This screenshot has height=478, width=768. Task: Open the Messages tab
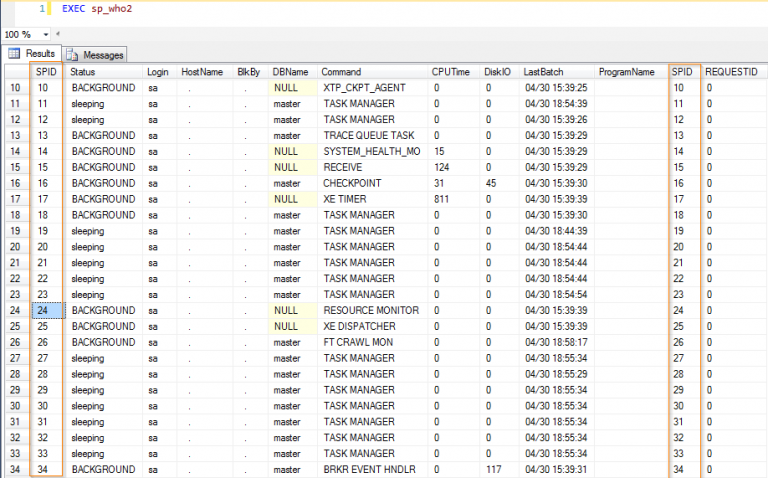click(96, 54)
